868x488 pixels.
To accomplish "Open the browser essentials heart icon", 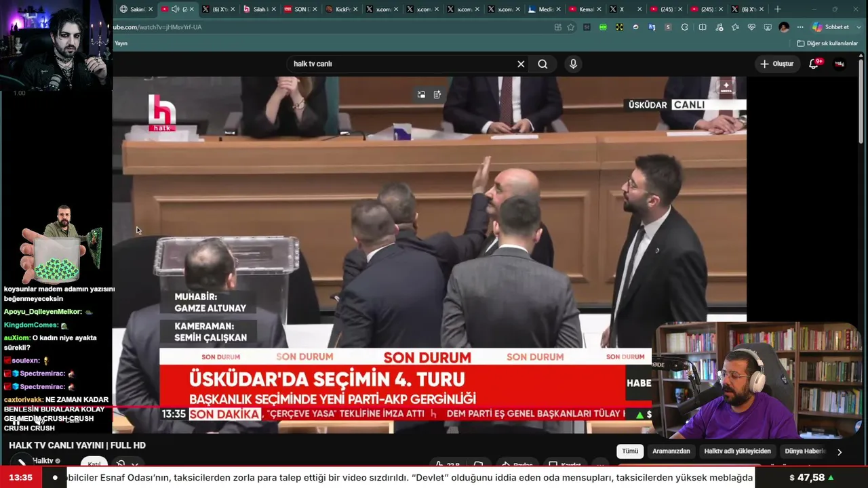I will tap(751, 27).
